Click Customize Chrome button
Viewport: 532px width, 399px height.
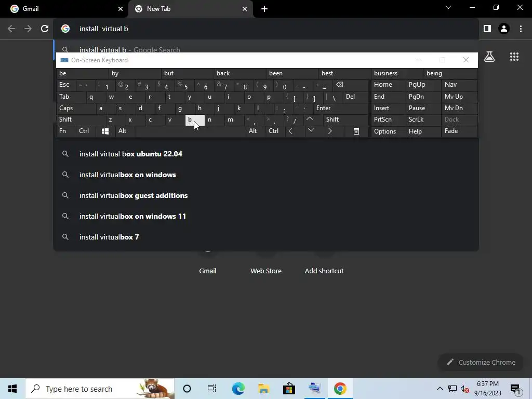point(481,362)
